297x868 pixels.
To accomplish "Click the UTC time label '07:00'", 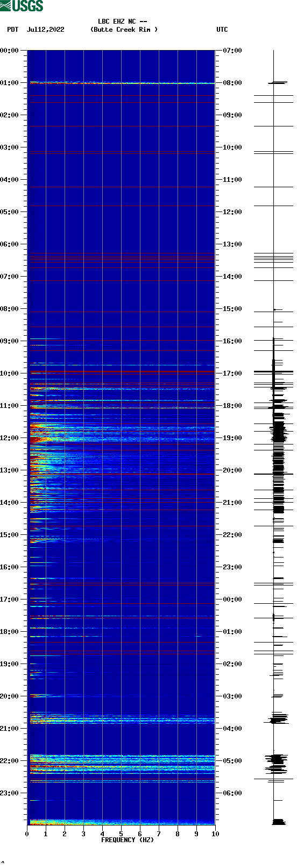I will pos(232,51).
